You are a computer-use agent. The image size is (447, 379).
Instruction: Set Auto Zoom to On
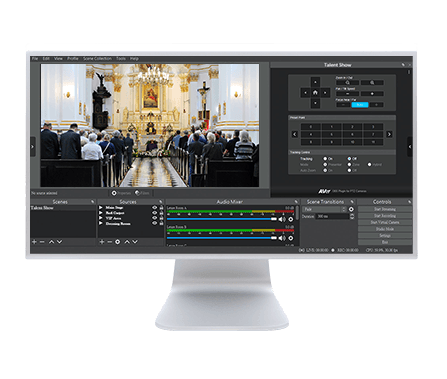click(x=325, y=170)
